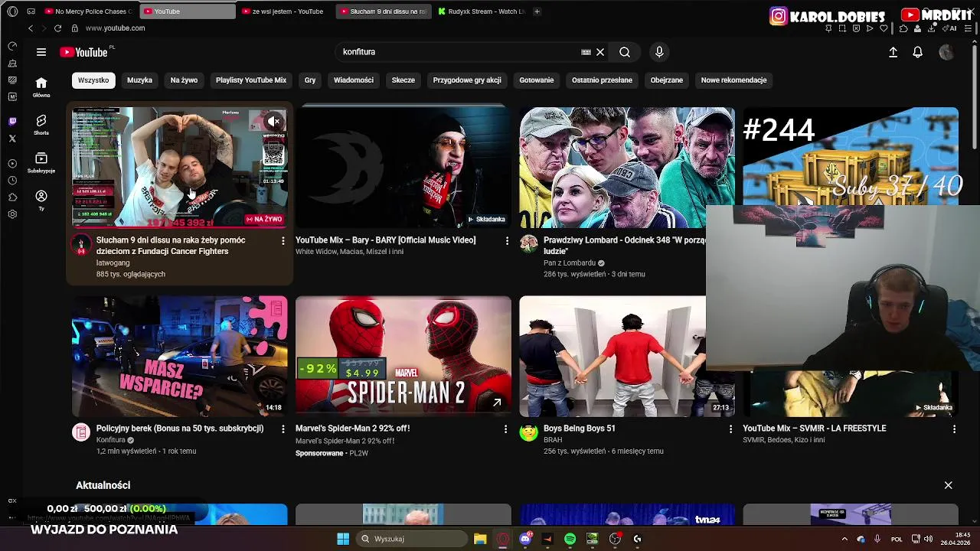
Task: Open the browser extensions puzzle icon
Action: point(903,28)
